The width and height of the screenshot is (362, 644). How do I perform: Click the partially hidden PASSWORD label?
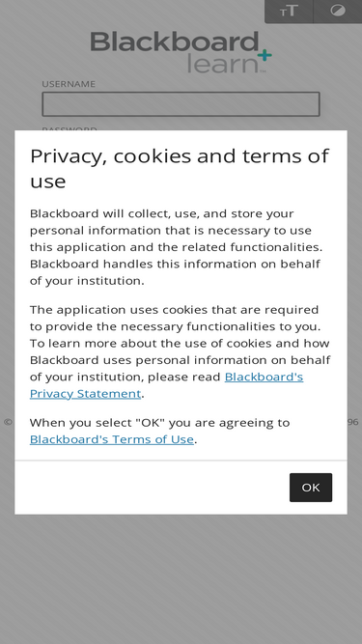pyautogui.click(x=70, y=128)
